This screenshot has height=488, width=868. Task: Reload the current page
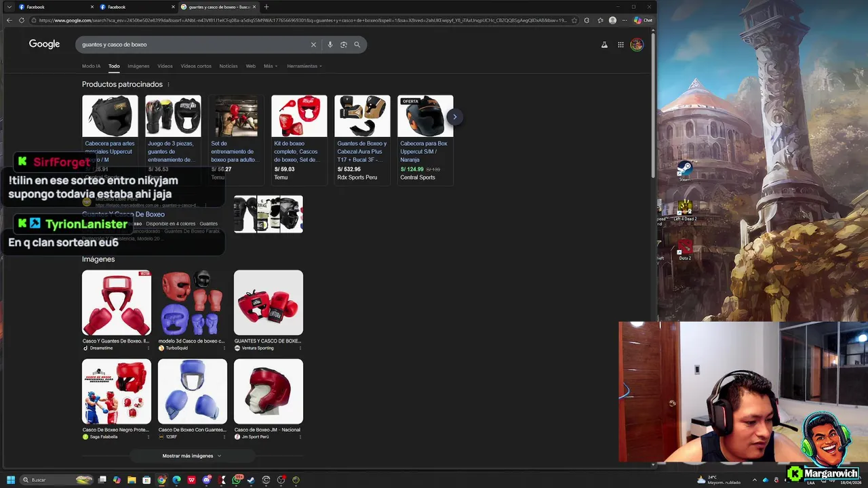(22, 20)
